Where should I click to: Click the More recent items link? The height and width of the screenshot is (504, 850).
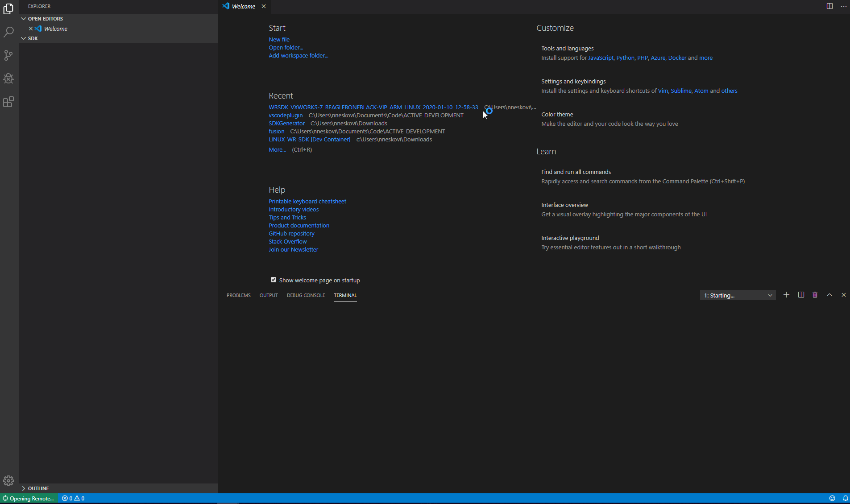[277, 149]
